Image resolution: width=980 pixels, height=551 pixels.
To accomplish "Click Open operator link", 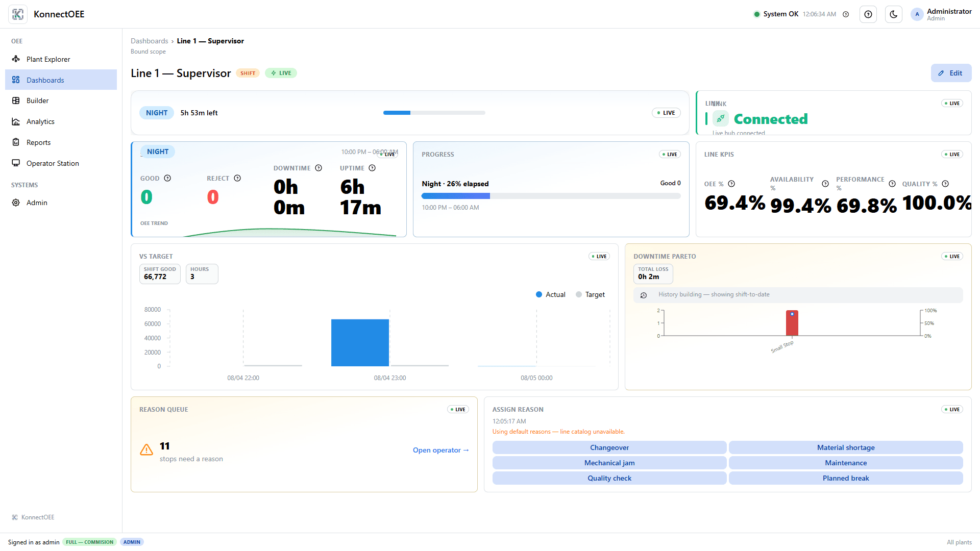I will pyautogui.click(x=441, y=450).
